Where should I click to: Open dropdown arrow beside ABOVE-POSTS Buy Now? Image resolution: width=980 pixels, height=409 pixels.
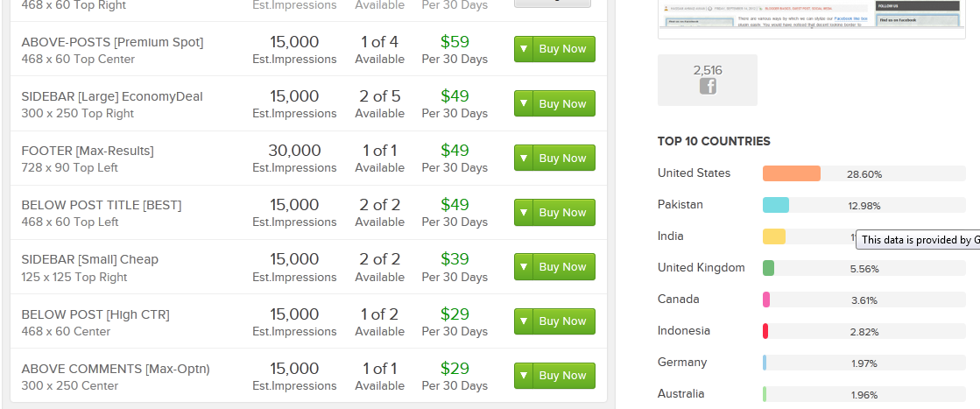coord(524,49)
